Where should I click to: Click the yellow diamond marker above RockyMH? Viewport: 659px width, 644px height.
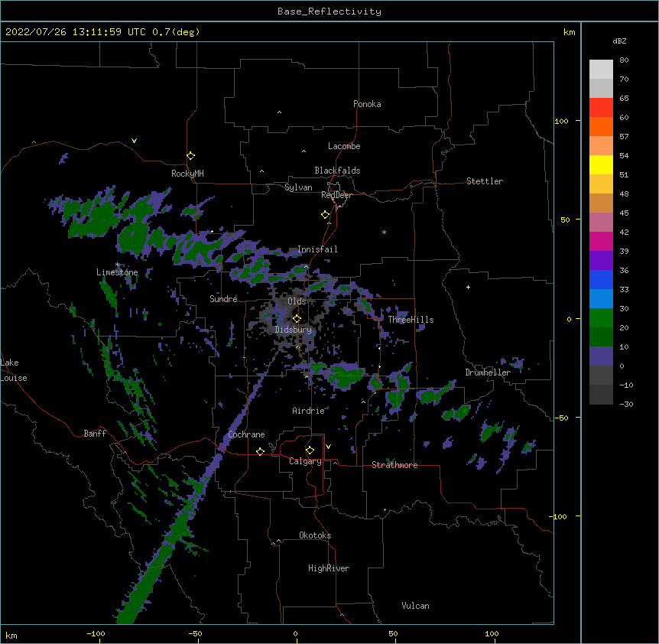(190, 156)
